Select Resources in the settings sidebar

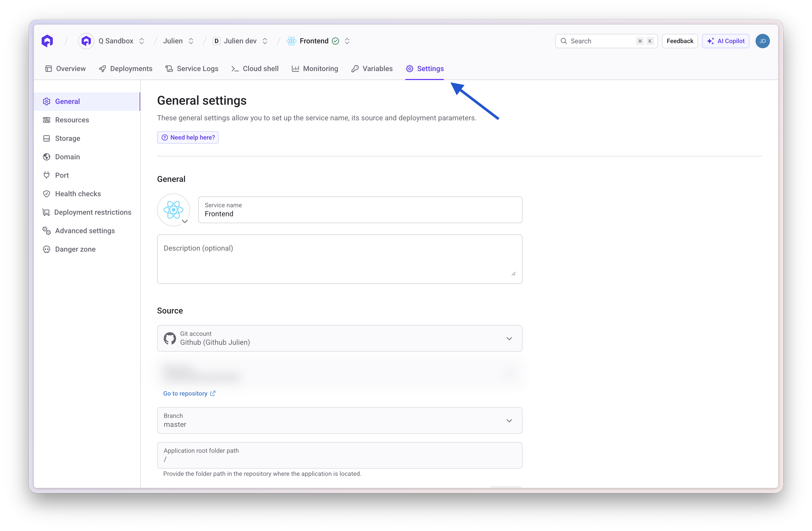click(x=87, y=120)
